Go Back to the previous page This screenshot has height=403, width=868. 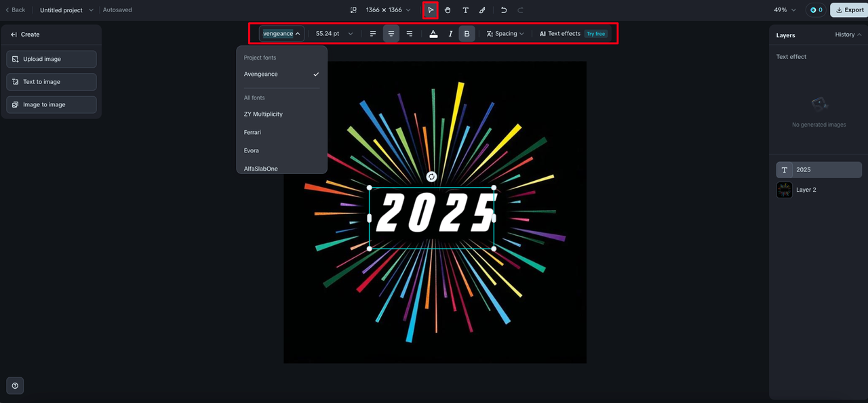coord(15,10)
